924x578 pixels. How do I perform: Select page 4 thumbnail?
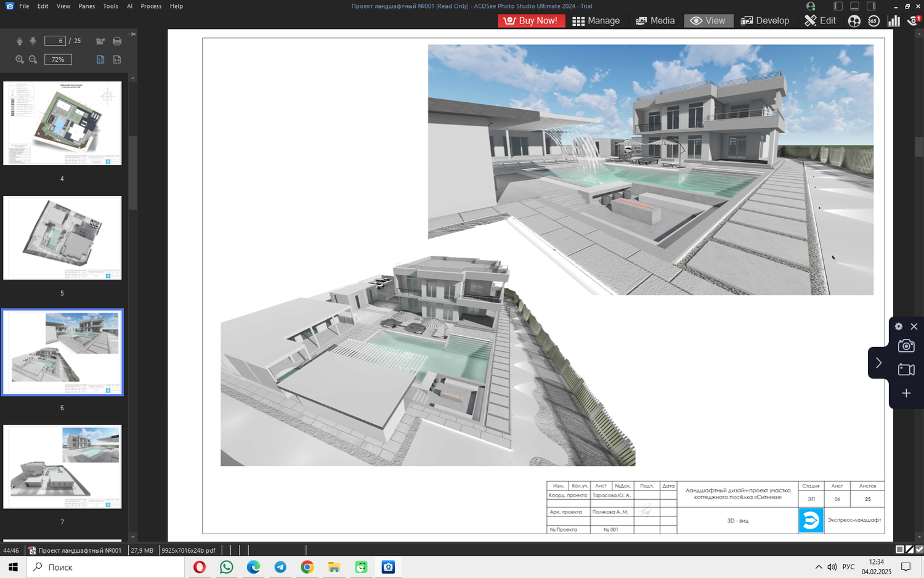tap(62, 123)
